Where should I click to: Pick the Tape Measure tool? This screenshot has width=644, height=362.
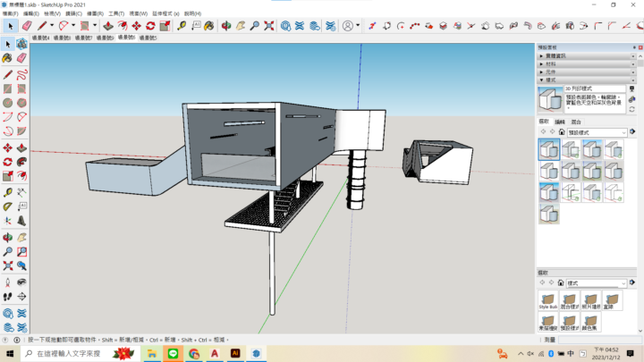[182, 26]
